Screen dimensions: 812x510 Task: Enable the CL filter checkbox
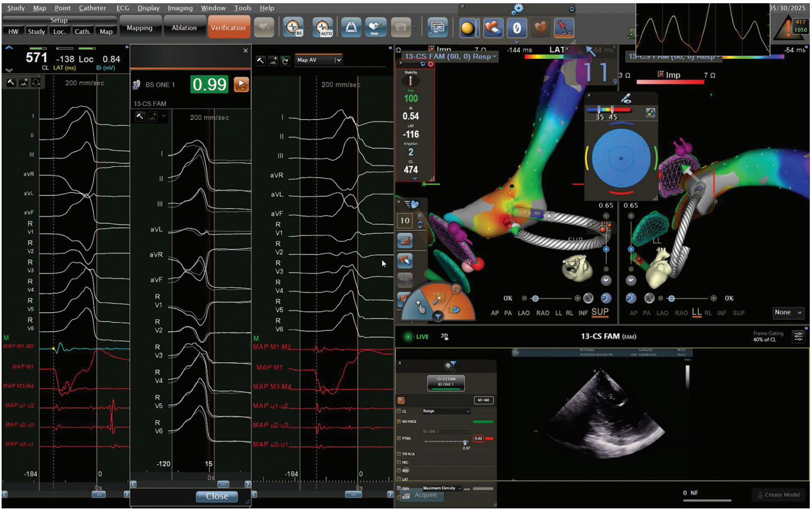(399, 411)
